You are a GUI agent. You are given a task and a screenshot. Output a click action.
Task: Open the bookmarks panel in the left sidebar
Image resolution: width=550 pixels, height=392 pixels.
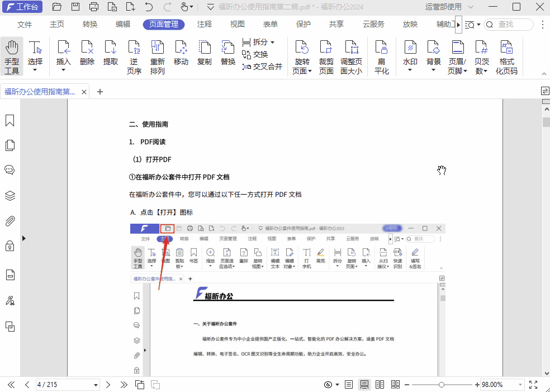10,120
